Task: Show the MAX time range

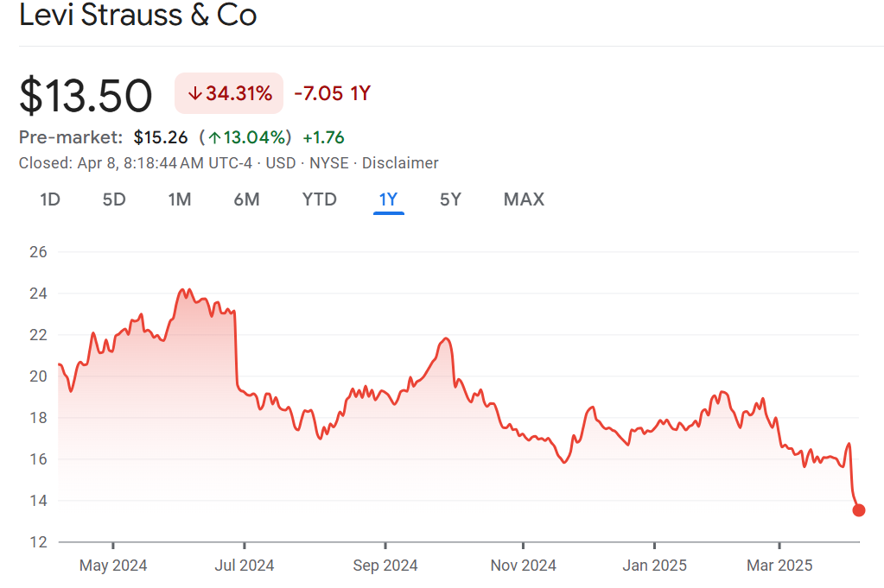Action: pos(524,199)
